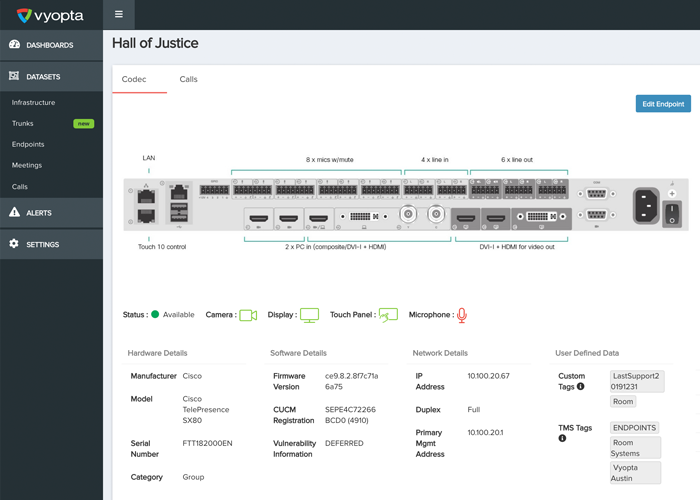Click the Hall of Justice page title
This screenshot has width=700, height=500.
pos(155,43)
